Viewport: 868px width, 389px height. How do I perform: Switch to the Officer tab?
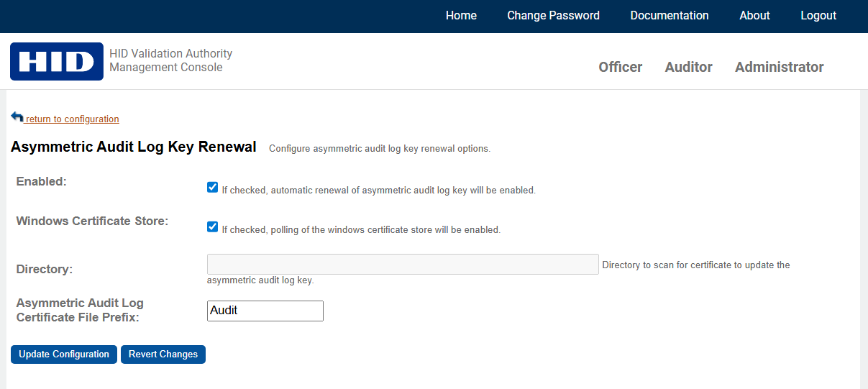620,67
